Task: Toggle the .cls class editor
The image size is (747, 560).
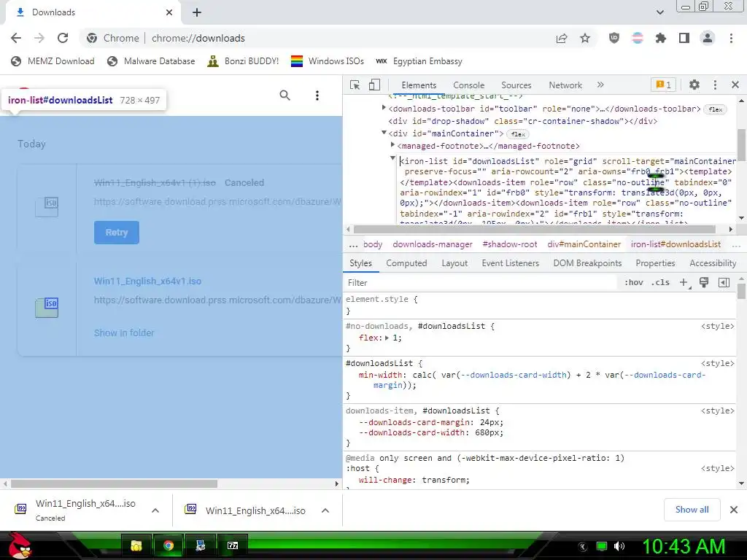Action: [660, 282]
